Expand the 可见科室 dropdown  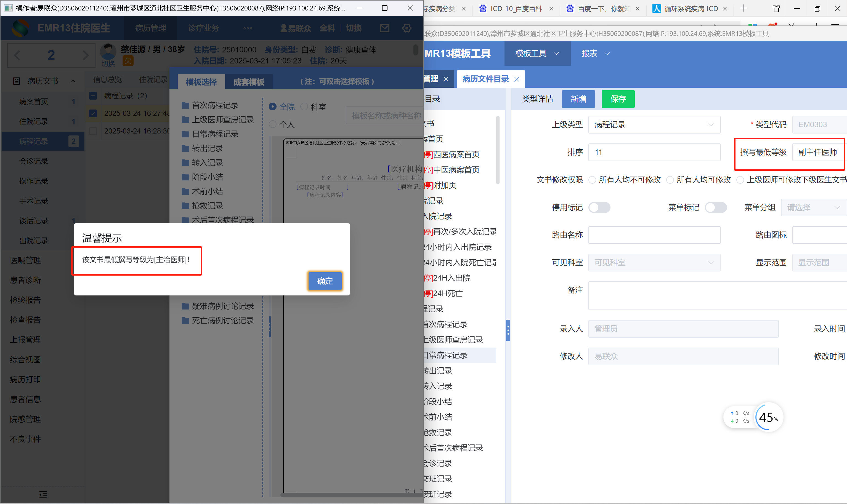654,263
